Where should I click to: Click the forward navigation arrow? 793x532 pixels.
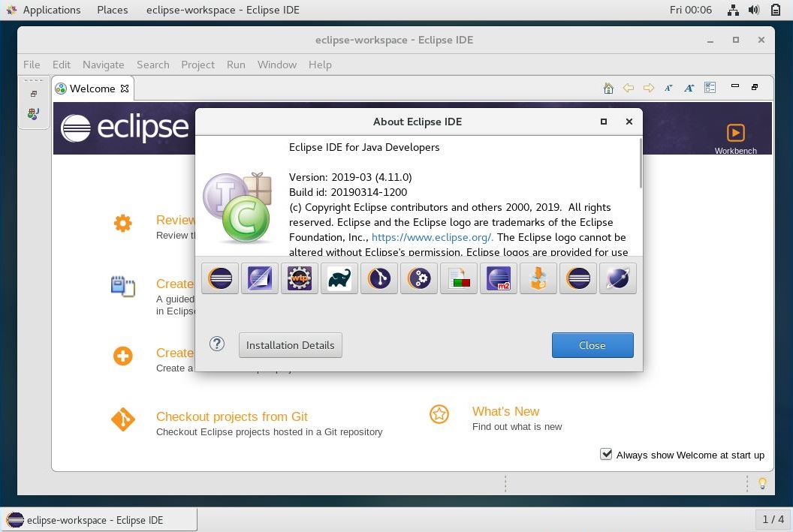[648, 88]
